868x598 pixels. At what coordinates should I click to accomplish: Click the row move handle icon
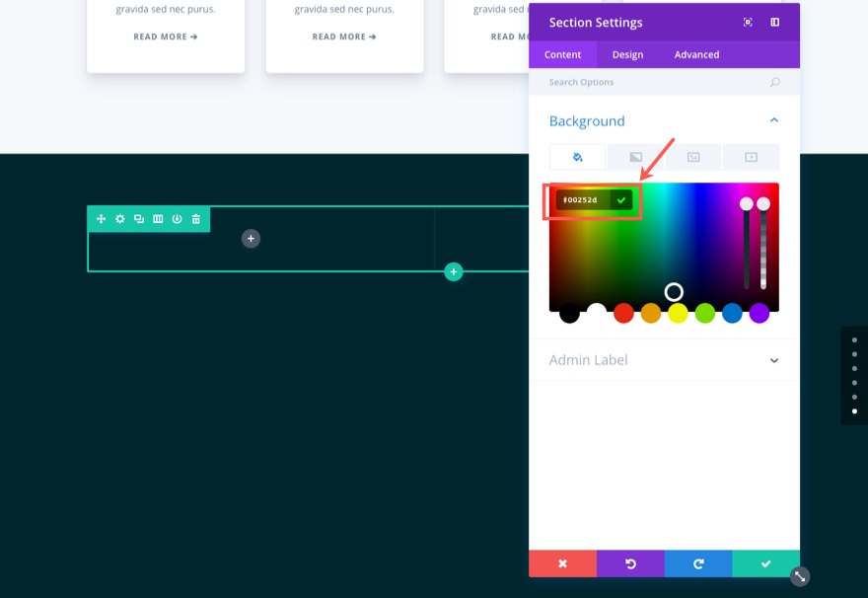(101, 219)
